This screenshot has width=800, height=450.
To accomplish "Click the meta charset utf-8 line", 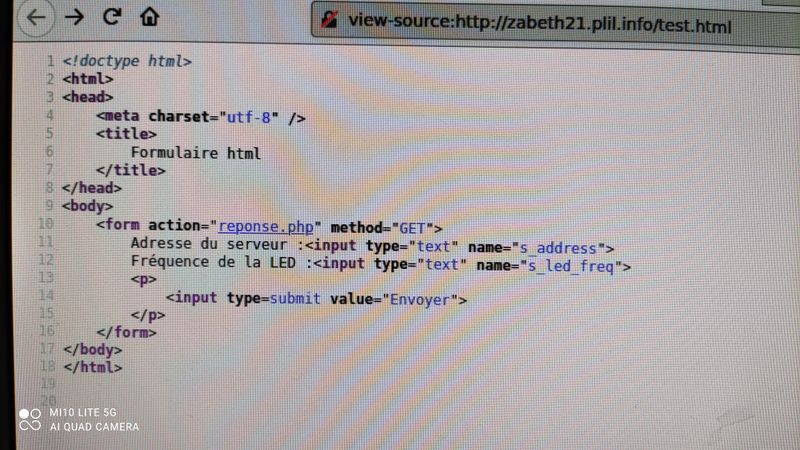I will [201, 117].
